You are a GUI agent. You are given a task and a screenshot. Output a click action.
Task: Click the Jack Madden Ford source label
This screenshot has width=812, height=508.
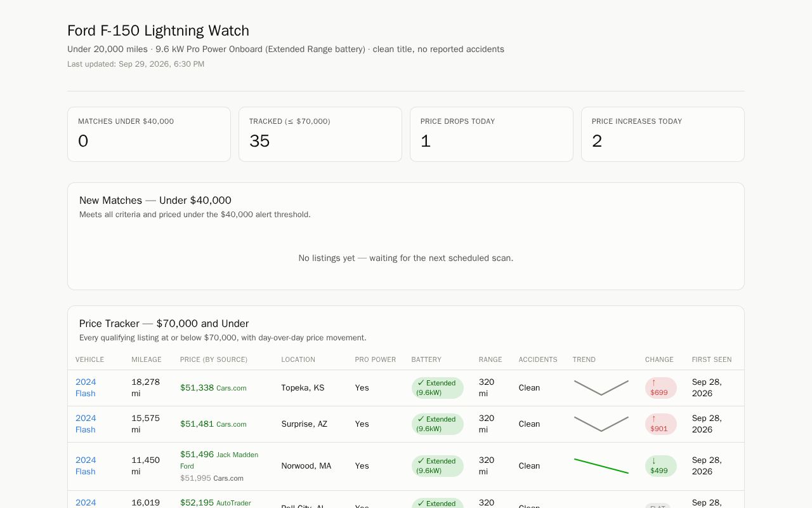(219, 460)
